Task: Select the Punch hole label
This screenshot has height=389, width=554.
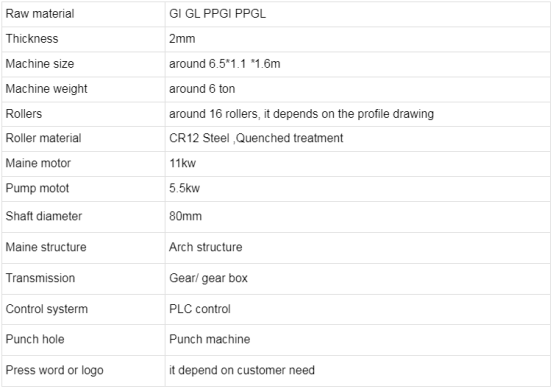Action: click(35, 339)
